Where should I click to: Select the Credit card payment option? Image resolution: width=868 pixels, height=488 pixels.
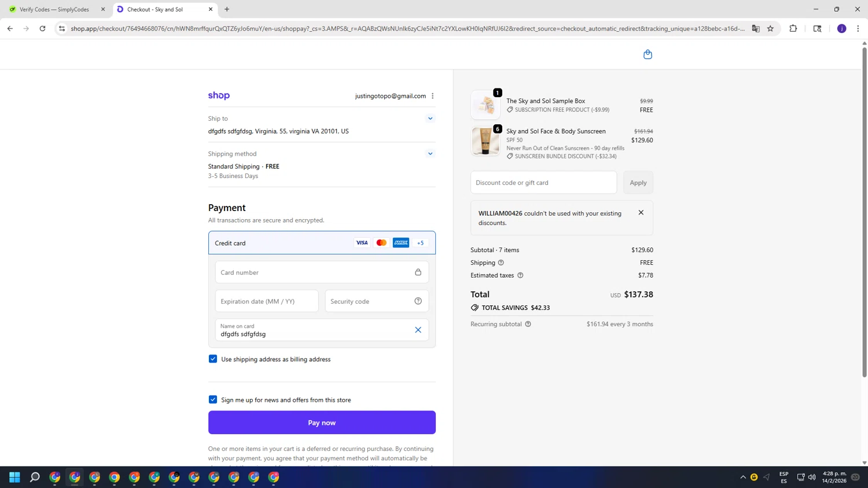[322, 243]
